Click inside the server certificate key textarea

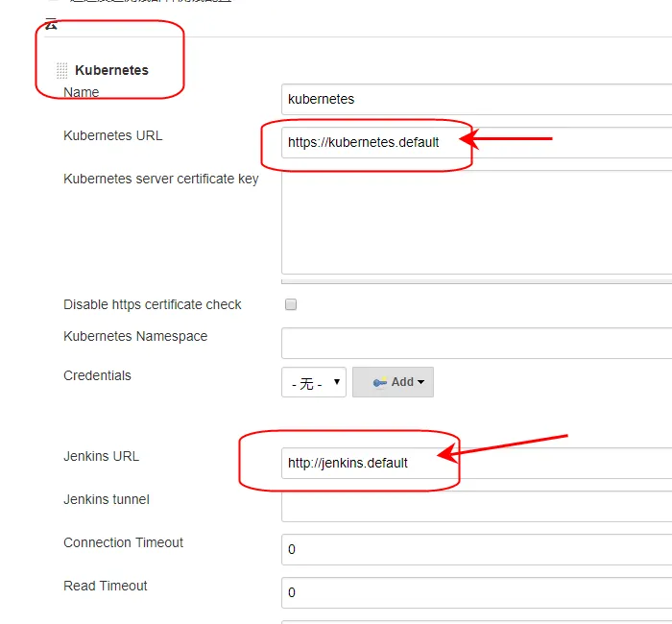(x=476, y=222)
